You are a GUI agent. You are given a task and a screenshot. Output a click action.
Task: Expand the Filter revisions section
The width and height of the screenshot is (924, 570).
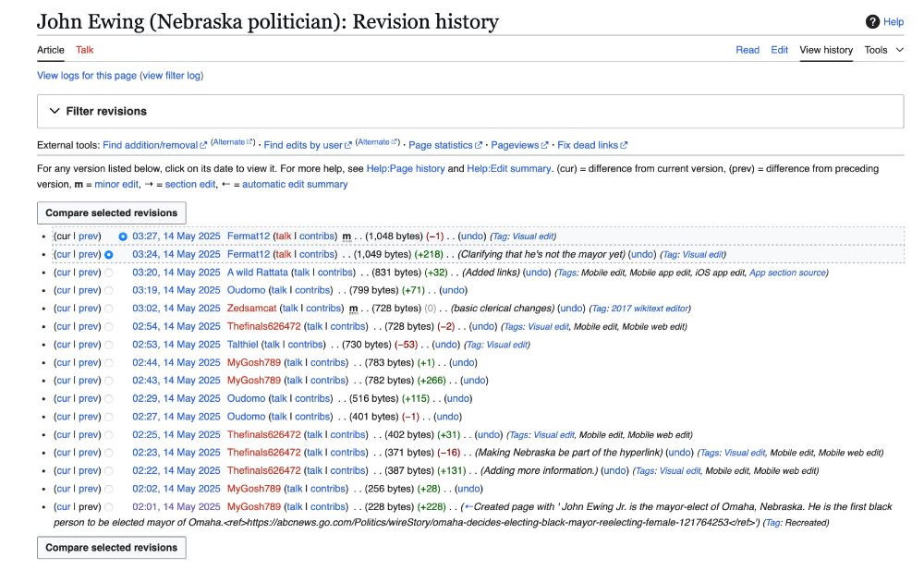470,112
